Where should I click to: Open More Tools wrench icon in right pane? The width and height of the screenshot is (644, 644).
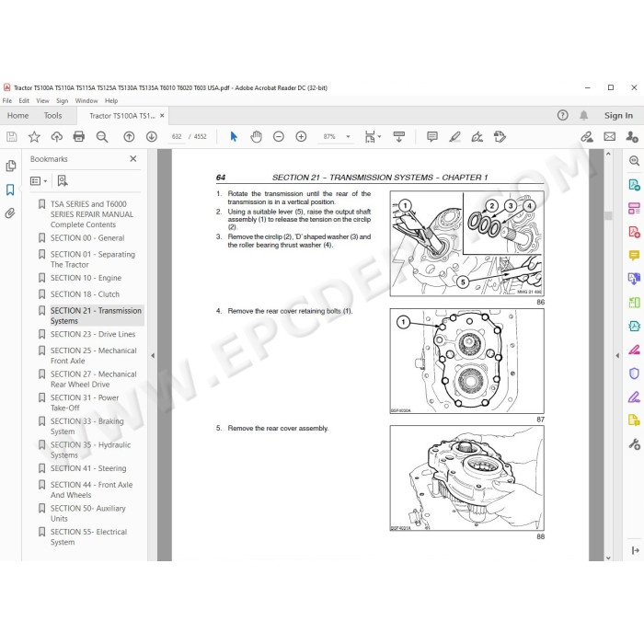coord(634,444)
